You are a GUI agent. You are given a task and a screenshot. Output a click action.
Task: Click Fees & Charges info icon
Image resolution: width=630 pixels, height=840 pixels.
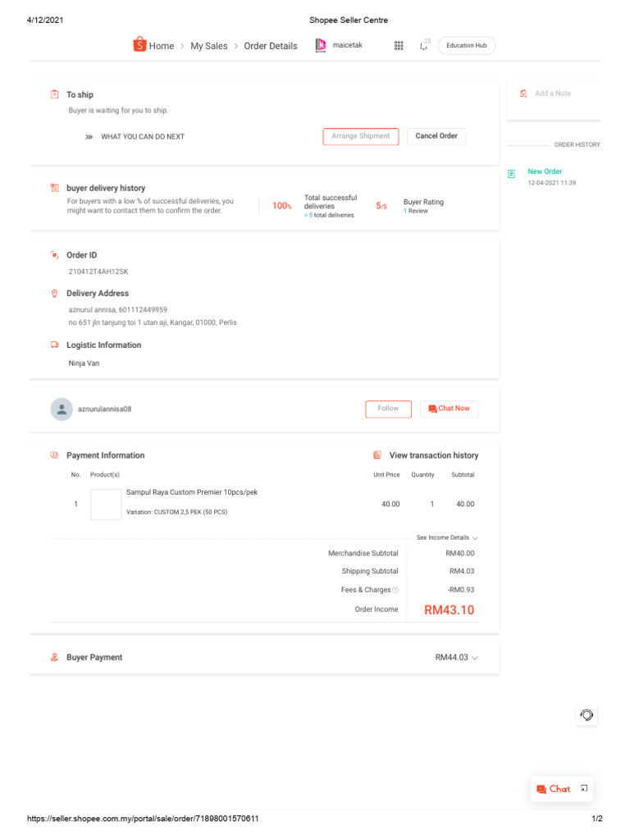(395, 591)
